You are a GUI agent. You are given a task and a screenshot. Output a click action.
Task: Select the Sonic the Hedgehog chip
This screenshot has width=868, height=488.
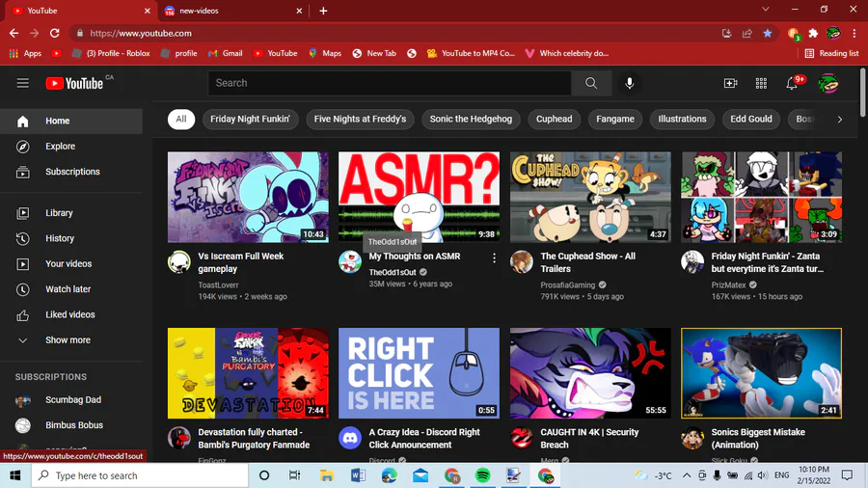(x=471, y=119)
